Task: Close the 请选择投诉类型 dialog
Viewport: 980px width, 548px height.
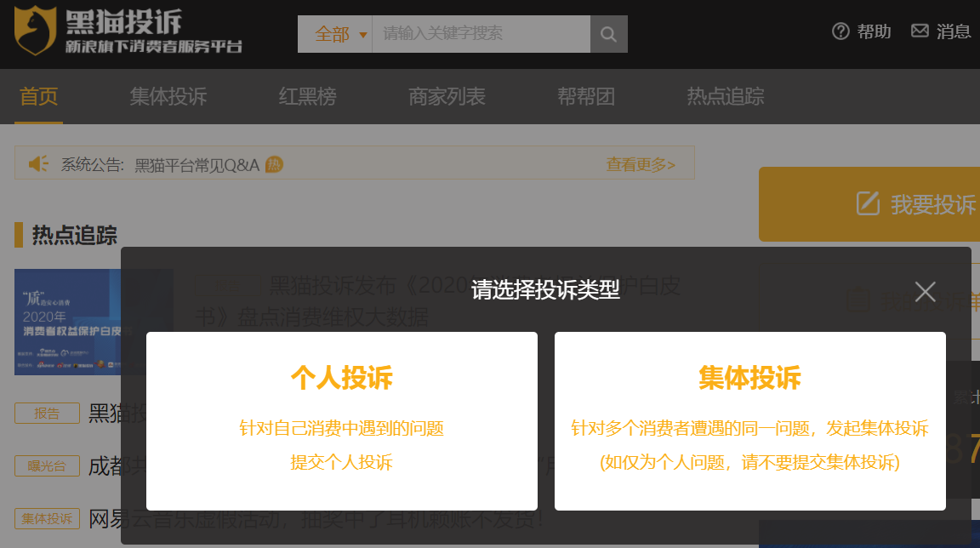Action: tap(925, 291)
